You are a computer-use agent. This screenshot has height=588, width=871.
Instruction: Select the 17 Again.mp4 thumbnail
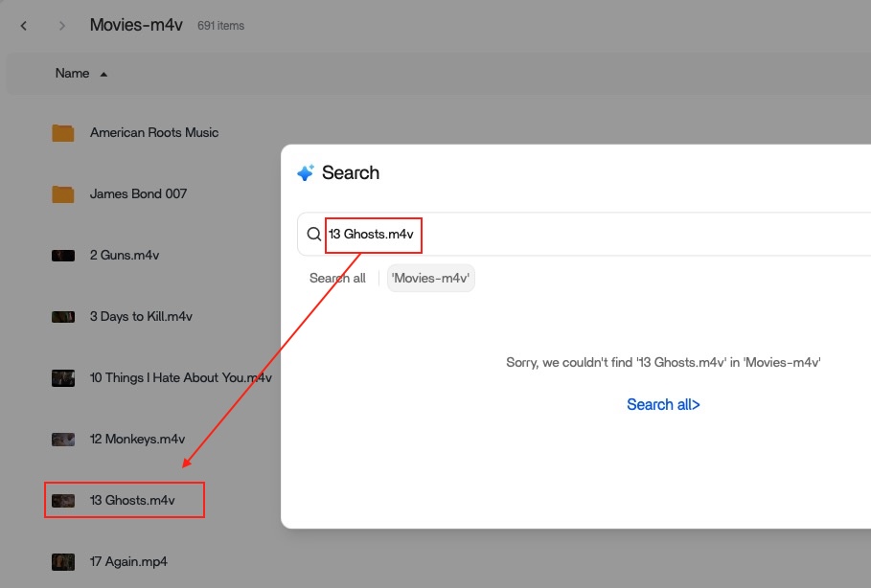coord(63,562)
